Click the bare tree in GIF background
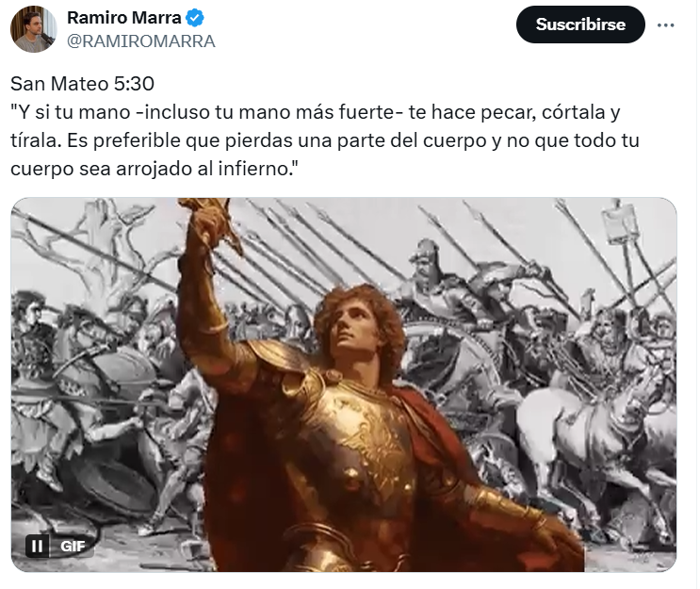700x589 pixels. (101, 237)
